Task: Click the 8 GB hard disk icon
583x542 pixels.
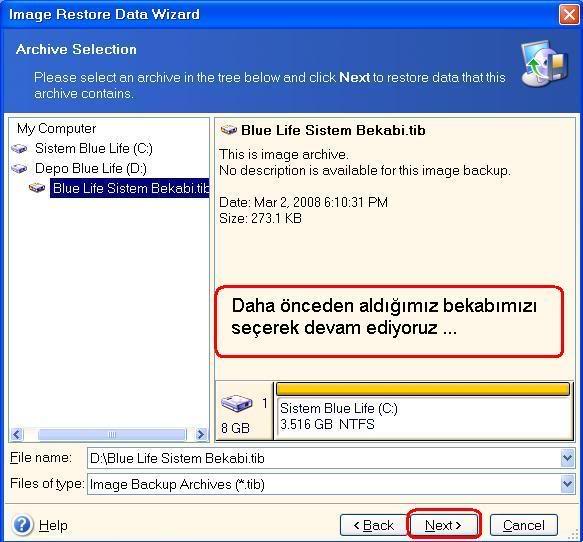Action: pos(236,403)
